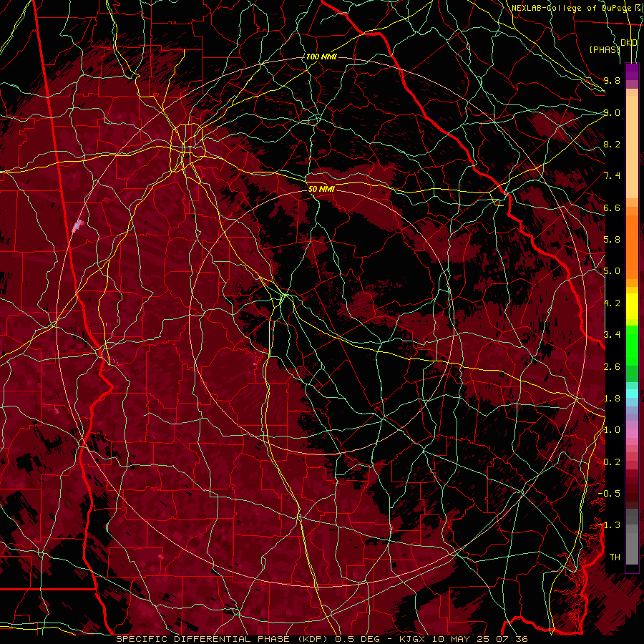Click the 3.4 scale value
Image resolution: width=644 pixels, height=644 pixels.
[x=612, y=335]
